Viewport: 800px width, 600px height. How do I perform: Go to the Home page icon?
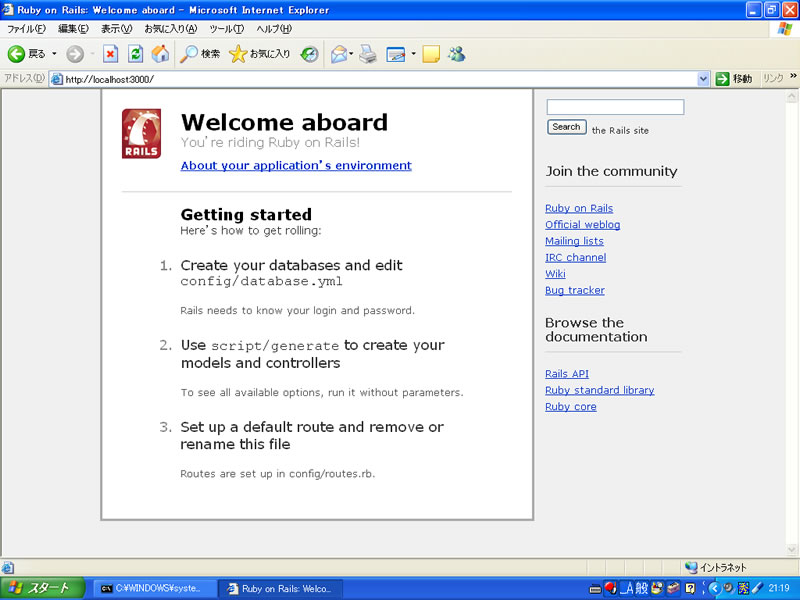[x=160, y=54]
